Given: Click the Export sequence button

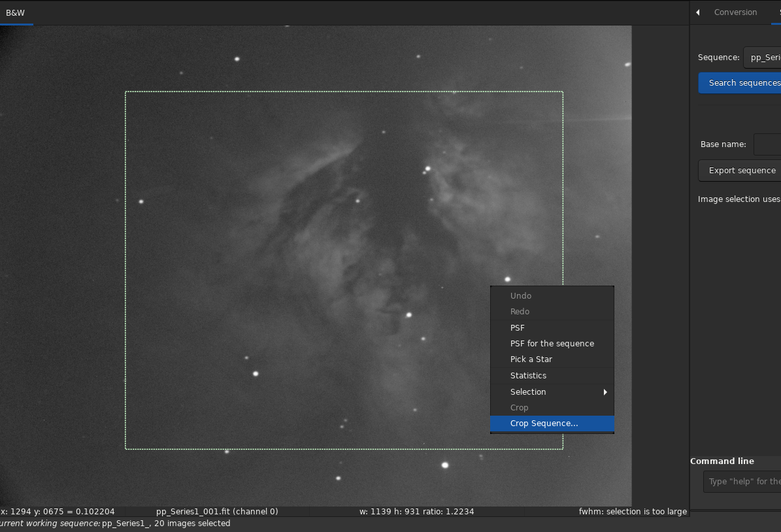Looking at the screenshot, I should pyautogui.click(x=741, y=171).
